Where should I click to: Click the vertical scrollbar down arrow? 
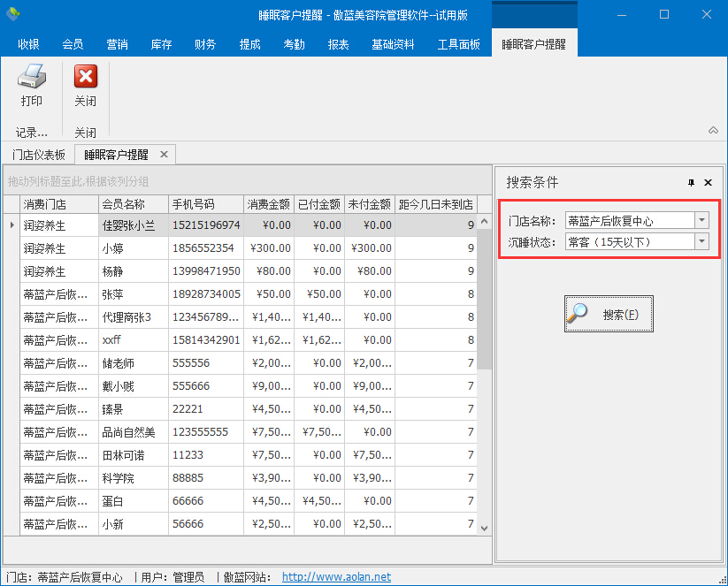point(484,528)
